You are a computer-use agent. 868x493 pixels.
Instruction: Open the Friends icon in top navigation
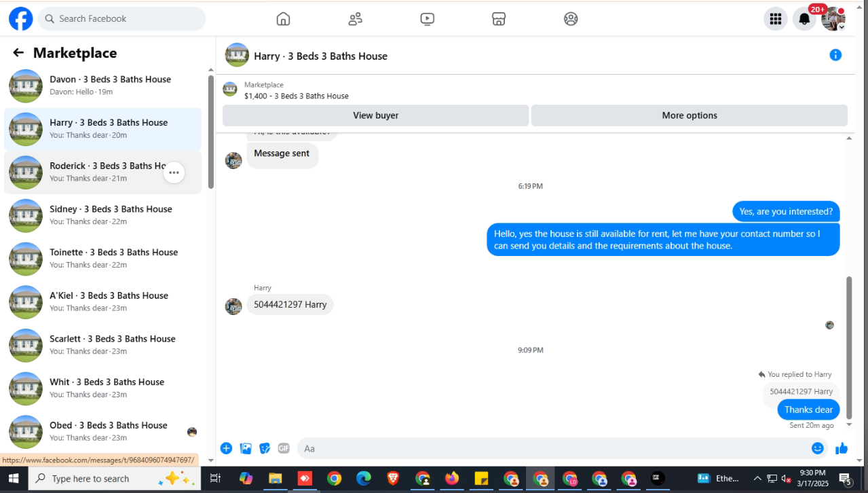pyautogui.click(x=355, y=19)
